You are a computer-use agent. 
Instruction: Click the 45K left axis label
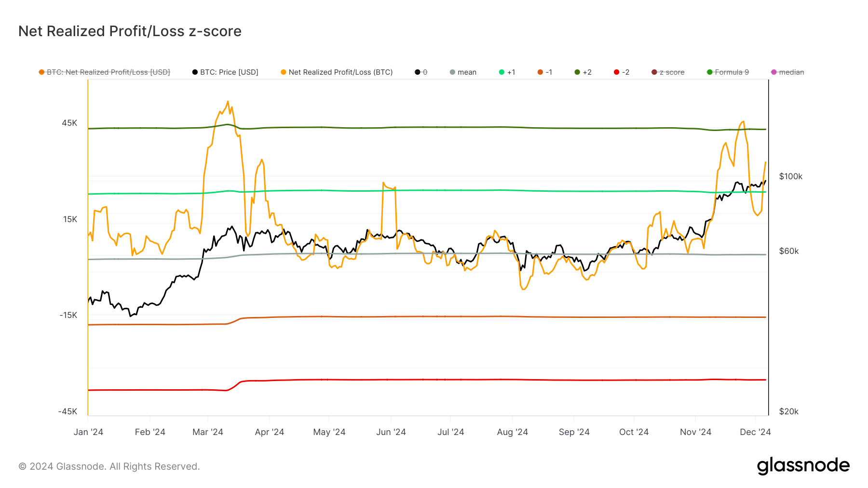coord(69,123)
